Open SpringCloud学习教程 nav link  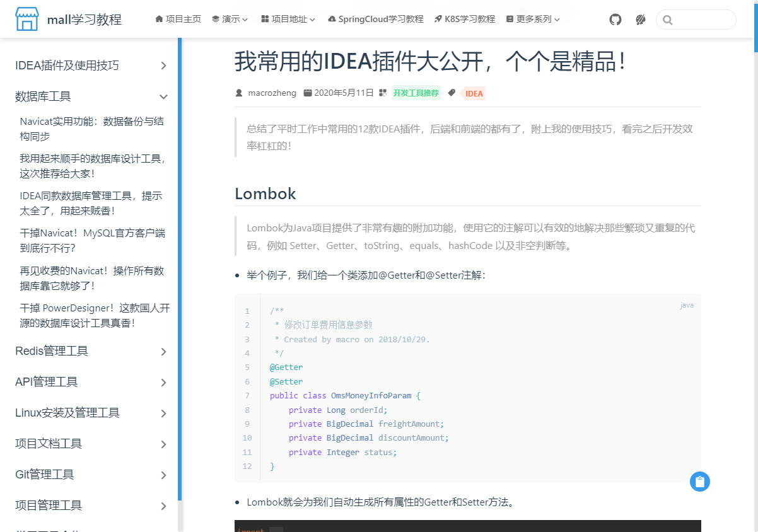coord(376,20)
